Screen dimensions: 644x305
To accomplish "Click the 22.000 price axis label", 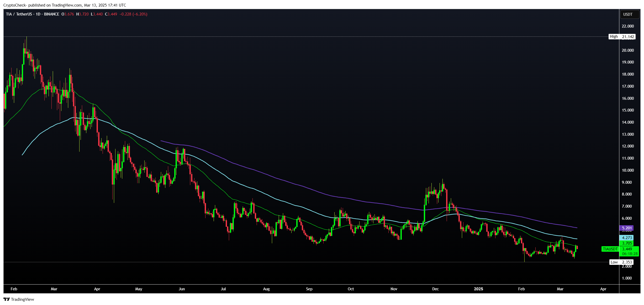I will click(x=628, y=26).
